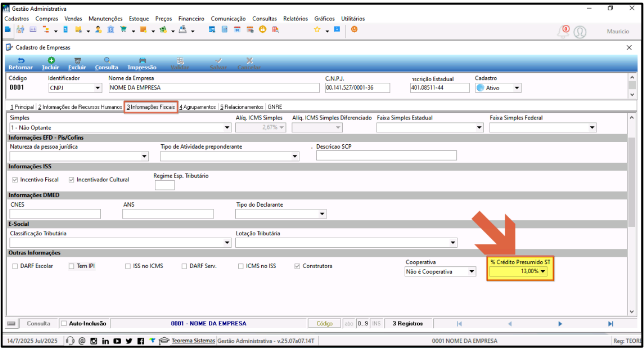The height and width of the screenshot is (348, 644).
Task: Enable the DARF Serv. checkbox
Action: 184,266
